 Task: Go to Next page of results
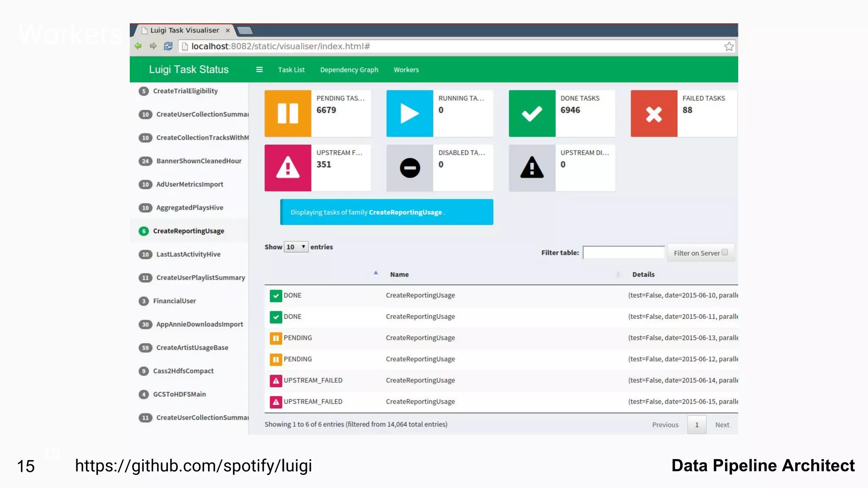722,425
